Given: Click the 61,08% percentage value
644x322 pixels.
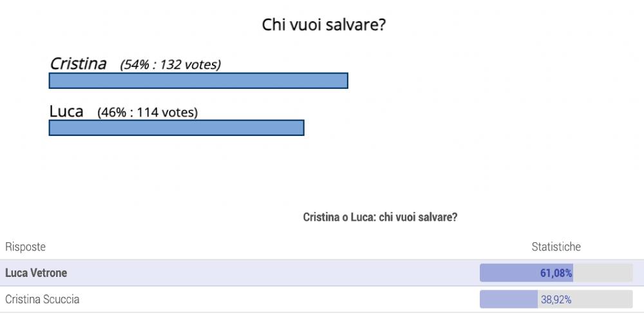Looking at the screenshot, I should coord(556,273).
